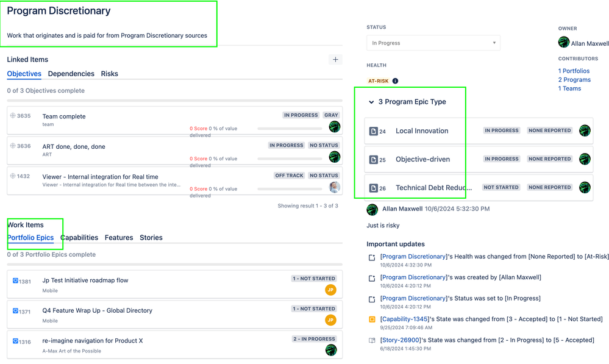Image resolution: width=609 pixels, height=364 pixels.
Task: Click the Program Discretionary page title
Action: [59, 11]
